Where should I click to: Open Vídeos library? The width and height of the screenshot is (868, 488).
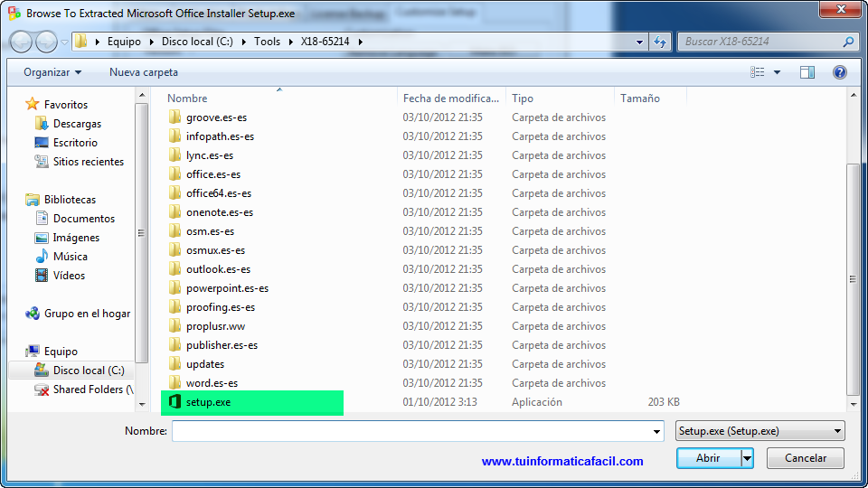(x=69, y=275)
